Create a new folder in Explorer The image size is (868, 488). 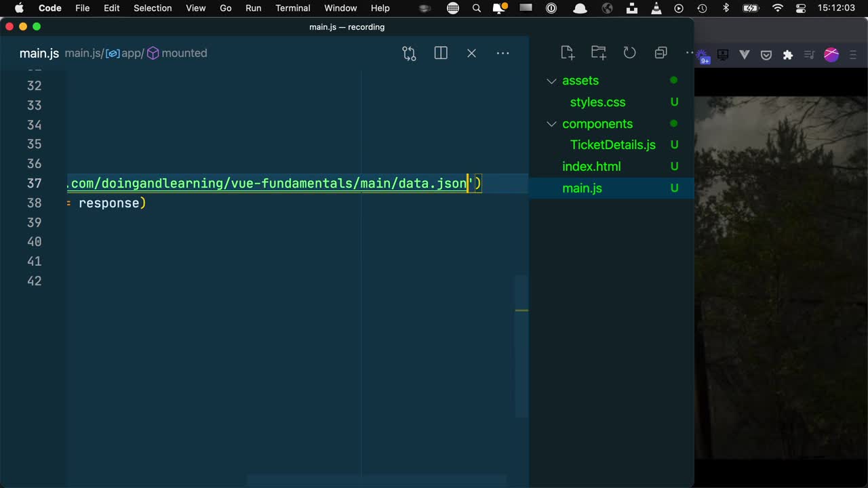pyautogui.click(x=598, y=53)
